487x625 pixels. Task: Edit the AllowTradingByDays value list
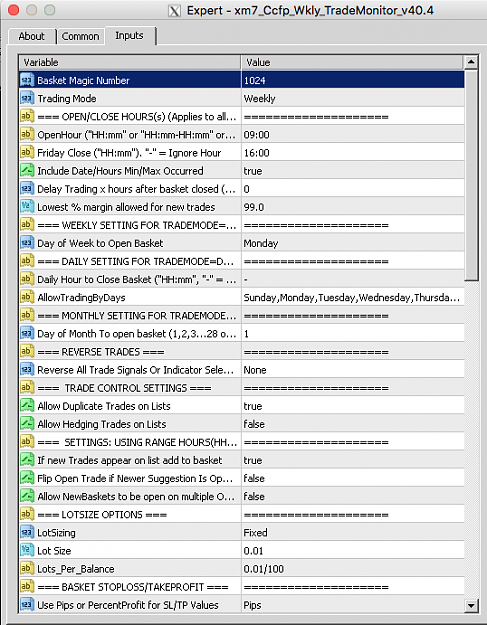(353, 297)
